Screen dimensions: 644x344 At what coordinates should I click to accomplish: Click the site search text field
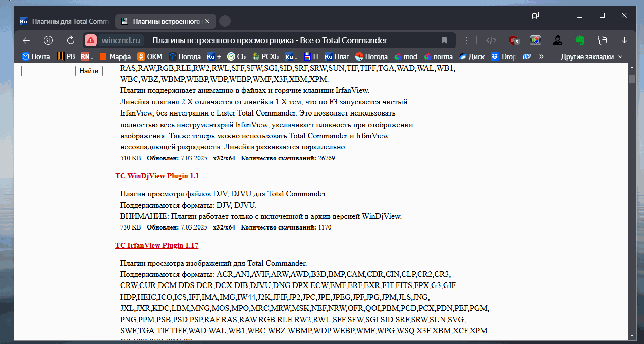48,71
